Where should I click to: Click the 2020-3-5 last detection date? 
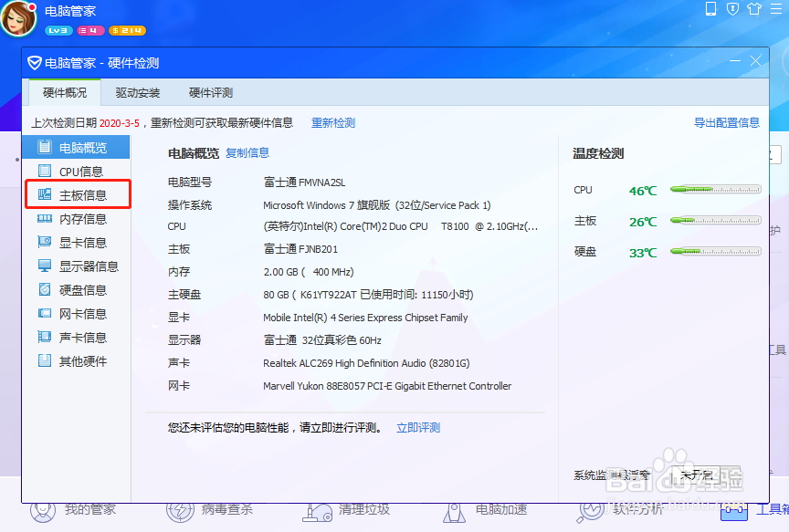click(x=120, y=123)
